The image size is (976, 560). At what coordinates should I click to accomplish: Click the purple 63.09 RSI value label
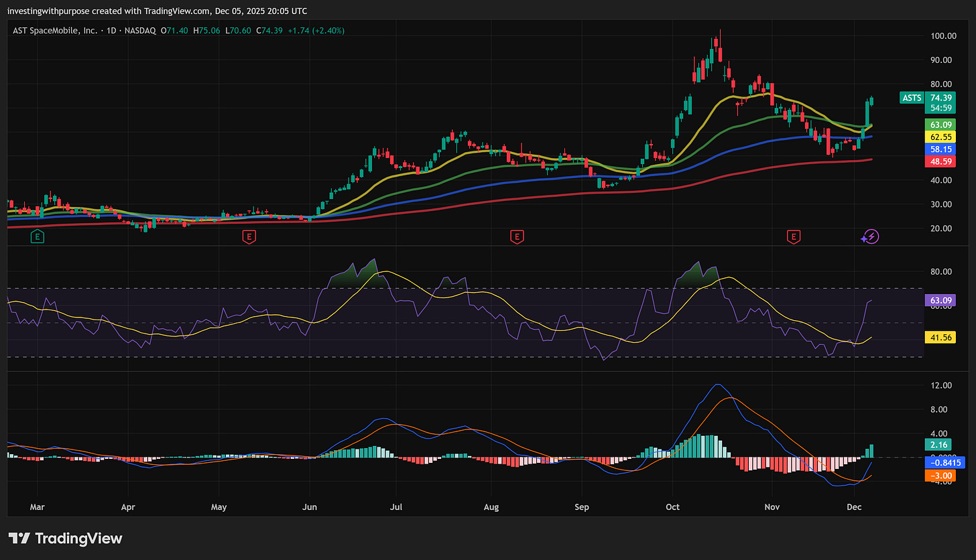tap(941, 300)
